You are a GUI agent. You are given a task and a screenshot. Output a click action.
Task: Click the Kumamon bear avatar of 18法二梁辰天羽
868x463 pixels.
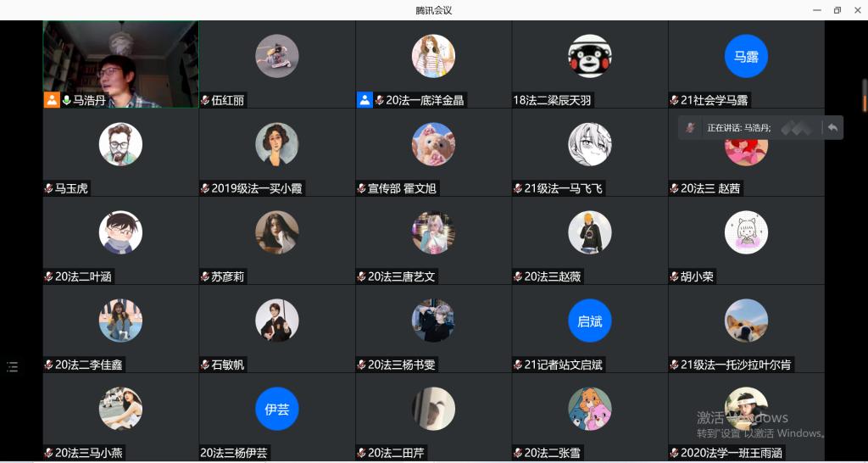pos(590,56)
